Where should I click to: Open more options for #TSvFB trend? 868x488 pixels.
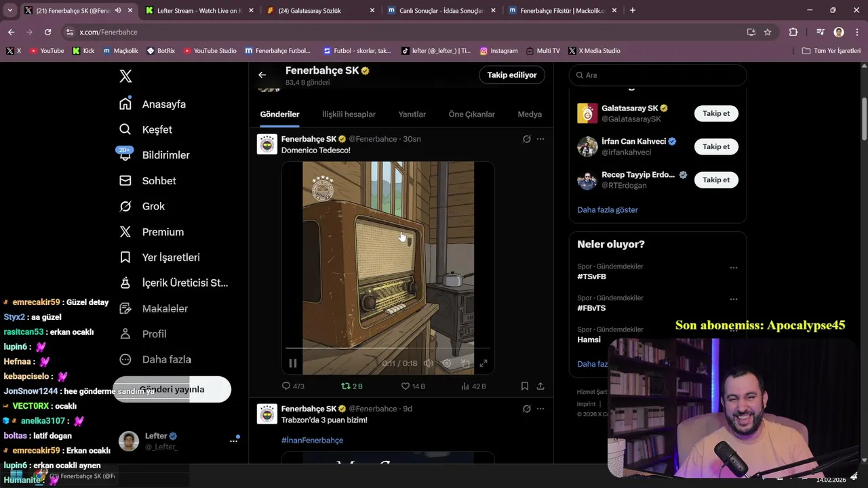pyautogui.click(x=733, y=268)
